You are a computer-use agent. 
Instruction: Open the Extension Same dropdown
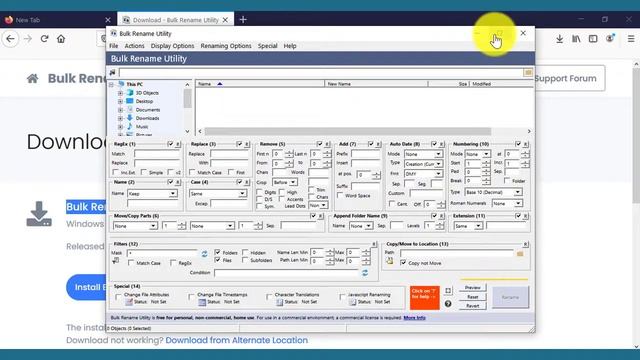(x=468, y=226)
